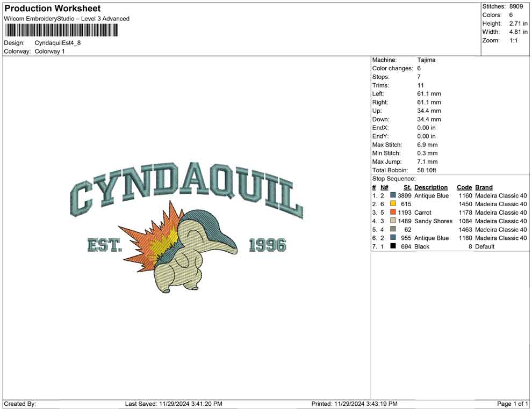The height and width of the screenshot is (409, 532).
Task: Click the Max Stitch value 6.9 mm
Action: click(x=428, y=145)
